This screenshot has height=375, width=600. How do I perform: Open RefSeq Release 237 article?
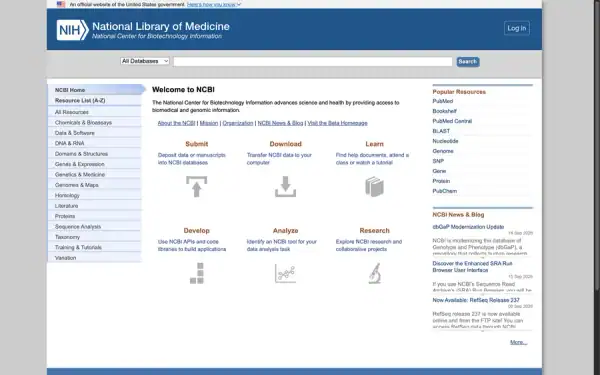click(x=476, y=300)
